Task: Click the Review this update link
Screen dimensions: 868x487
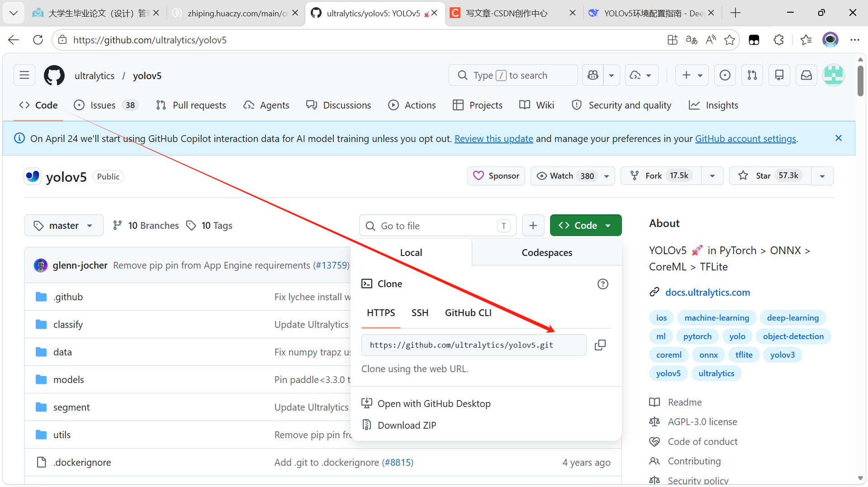Action: 493,138
